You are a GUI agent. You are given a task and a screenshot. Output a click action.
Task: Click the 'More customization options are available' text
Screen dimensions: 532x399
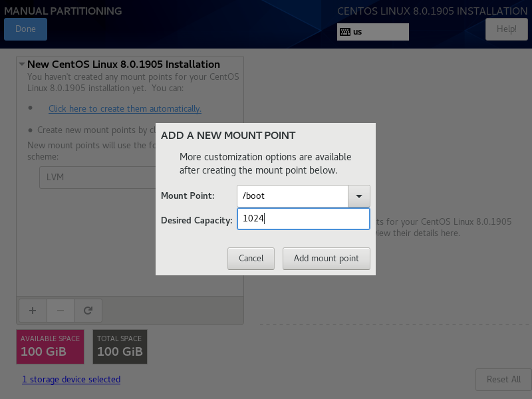pos(265,157)
